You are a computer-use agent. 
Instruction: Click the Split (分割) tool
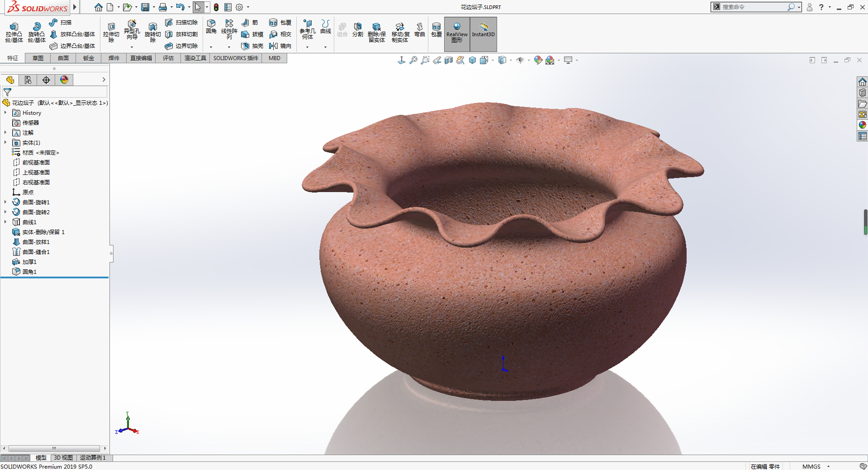click(358, 30)
